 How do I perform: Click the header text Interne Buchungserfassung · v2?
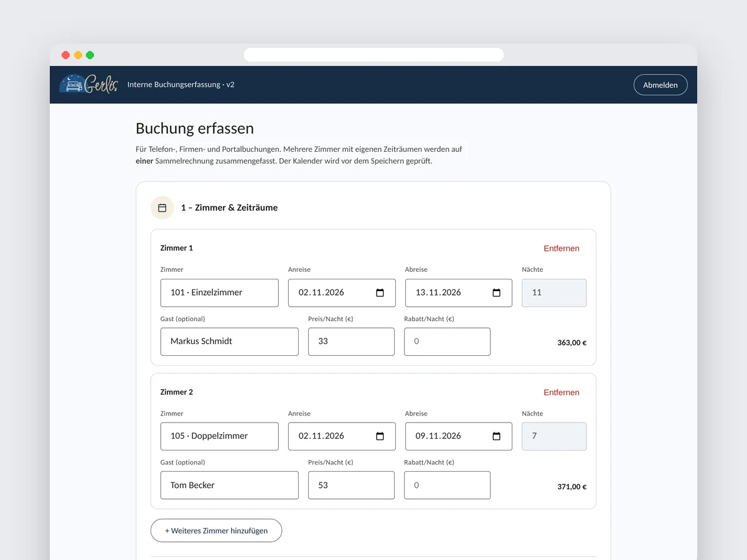(181, 85)
